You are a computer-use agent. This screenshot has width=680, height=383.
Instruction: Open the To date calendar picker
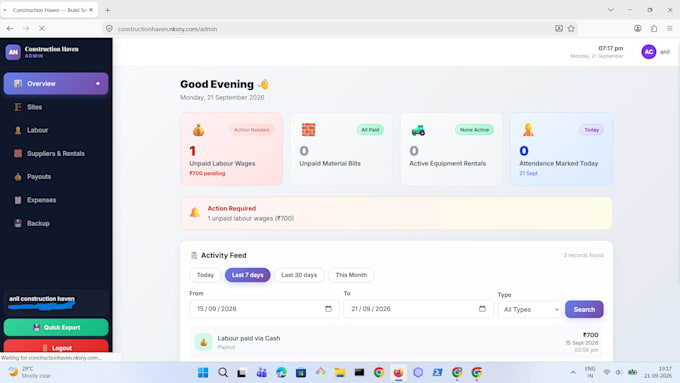point(482,309)
